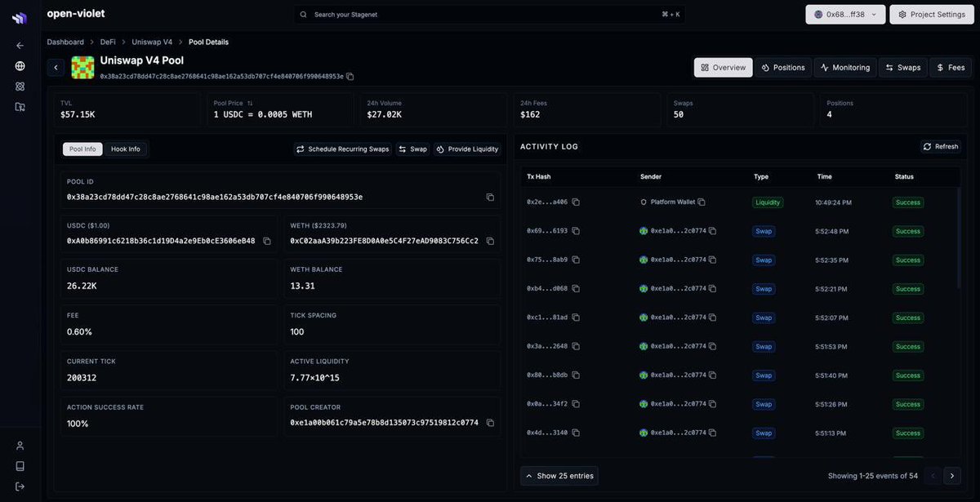Copy tx hash 0x4d...3140
This screenshot has width=980, height=502.
click(576, 433)
